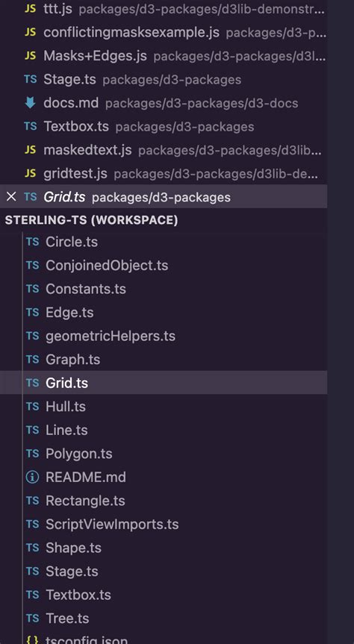
Task: Open Polygon.ts in the workspace tree
Action: [x=164, y=454]
